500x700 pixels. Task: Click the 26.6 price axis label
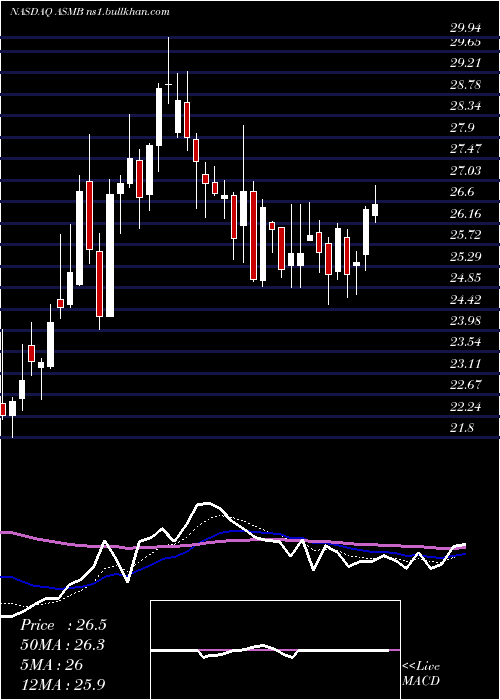(462, 192)
